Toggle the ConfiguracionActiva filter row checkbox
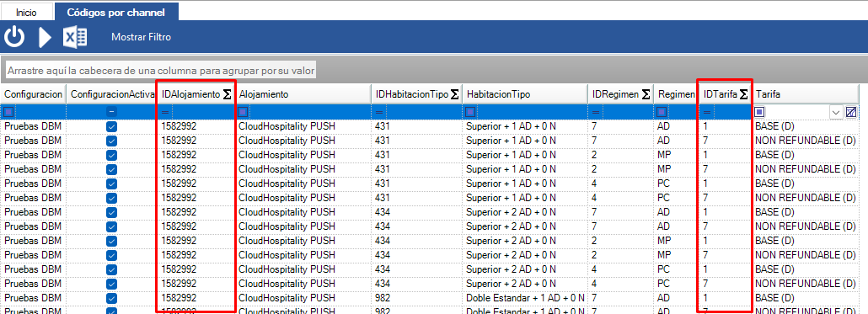 click(x=111, y=112)
